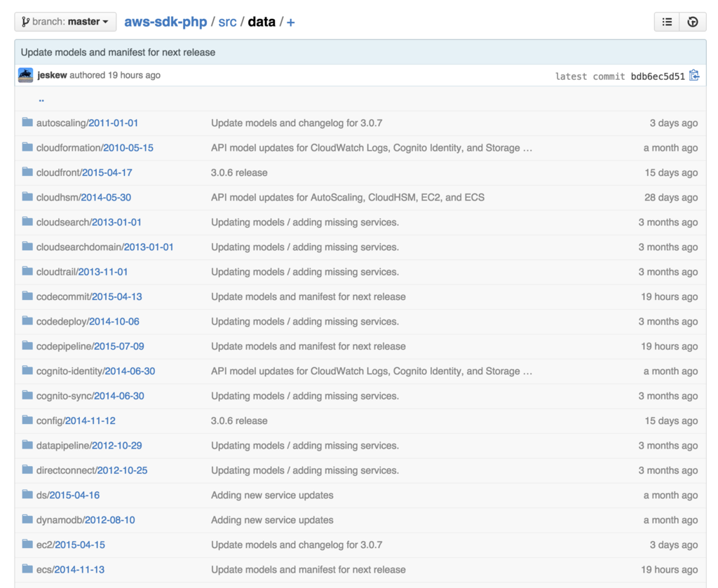
Task: Open jeskew author profile link
Action: (x=52, y=75)
